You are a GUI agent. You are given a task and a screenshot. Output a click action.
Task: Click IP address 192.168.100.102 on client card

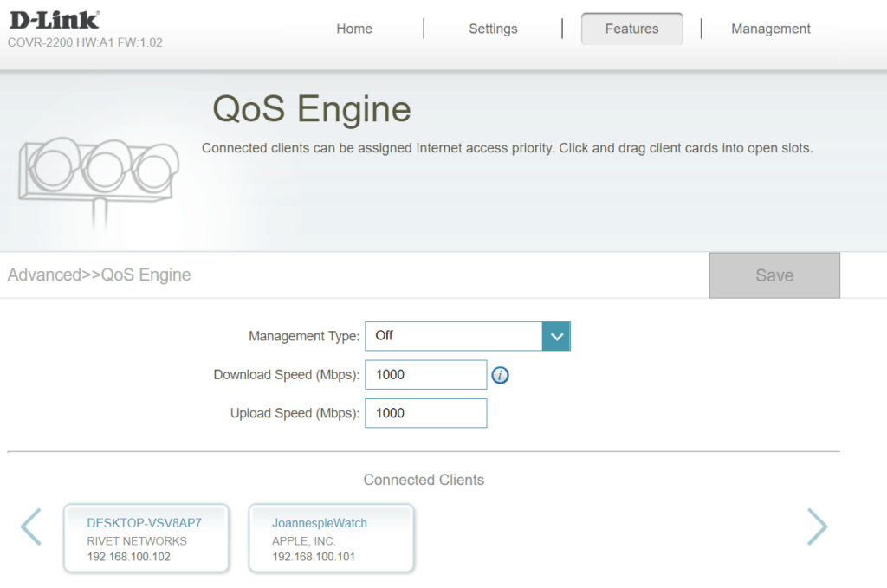click(129, 557)
